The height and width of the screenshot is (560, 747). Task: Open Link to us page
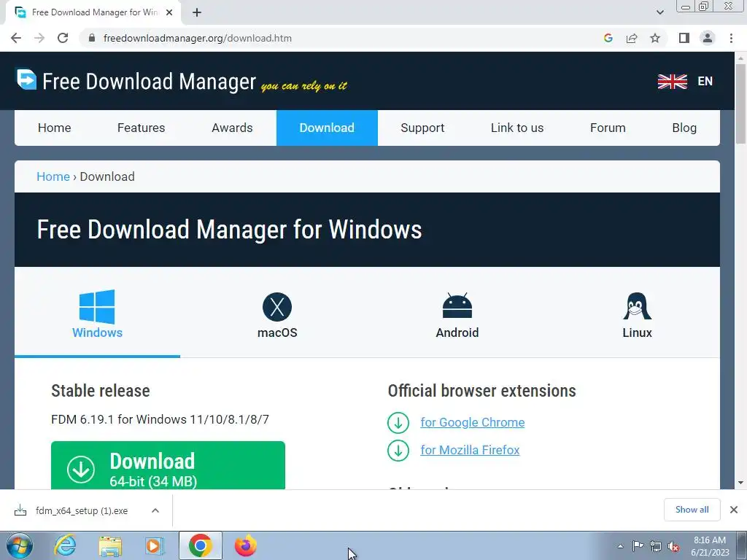[x=517, y=128]
